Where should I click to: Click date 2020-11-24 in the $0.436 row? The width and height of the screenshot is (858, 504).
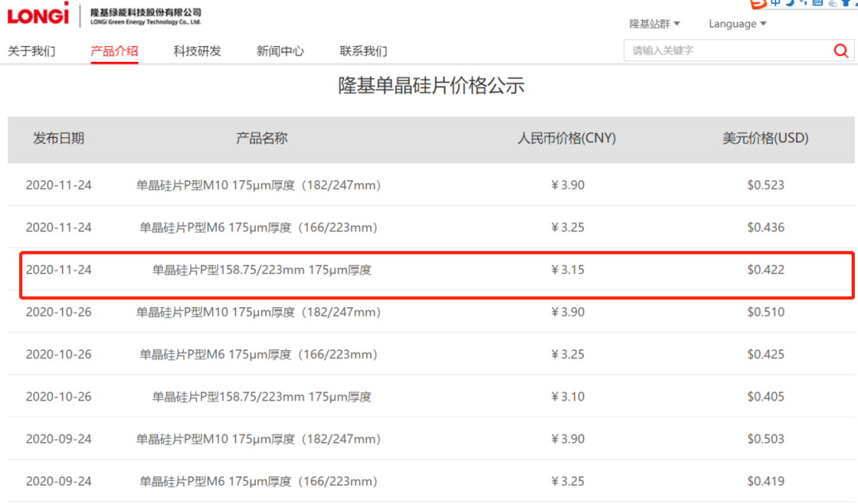(59, 228)
